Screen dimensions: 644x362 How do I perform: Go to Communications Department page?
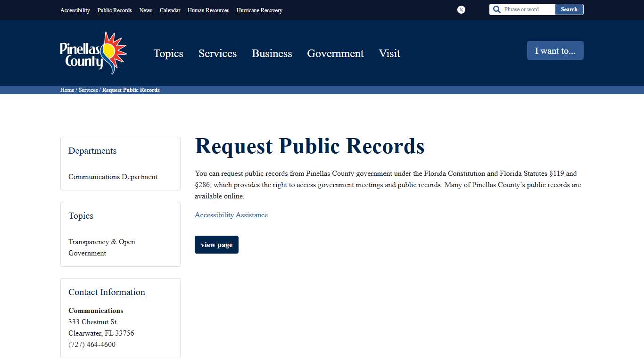[x=113, y=177]
